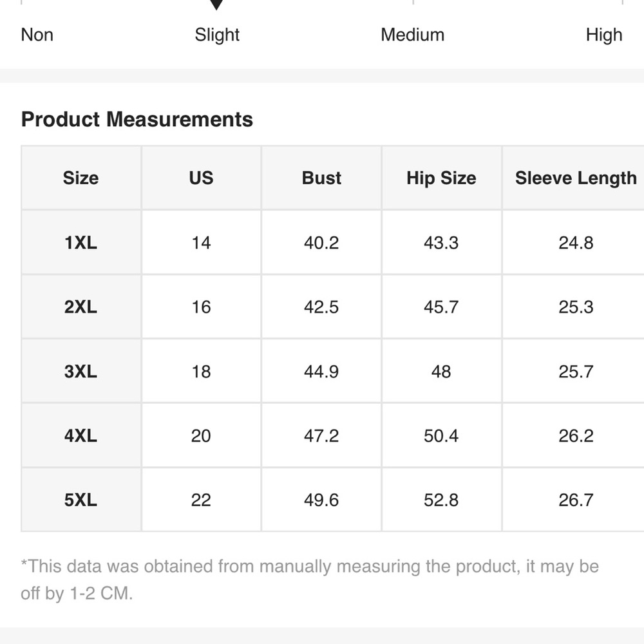Click the manual measurement disclaimer note
This screenshot has width=644, height=644.
pos(310,580)
